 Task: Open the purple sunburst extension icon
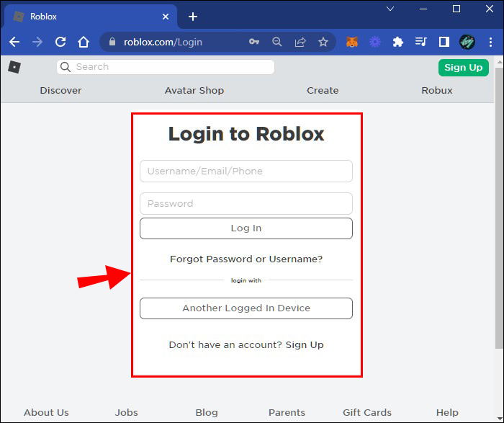point(375,42)
